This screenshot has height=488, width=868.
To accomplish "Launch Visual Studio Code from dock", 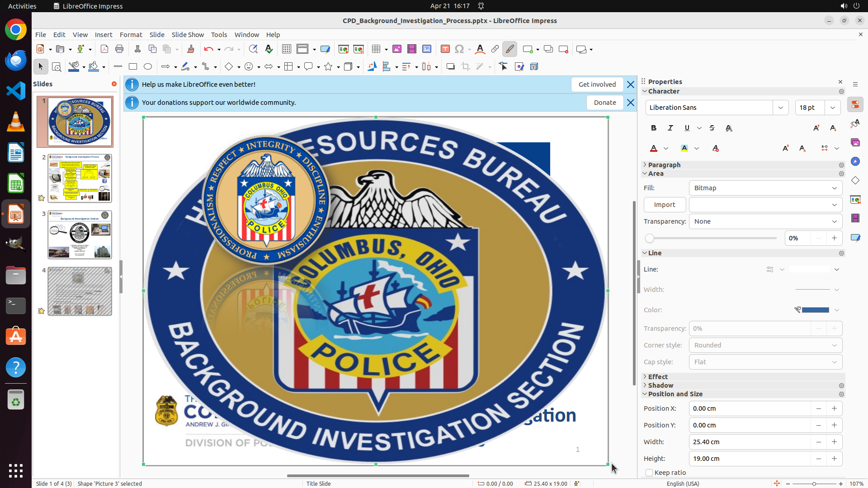I will pyautogui.click(x=16, y=91).
